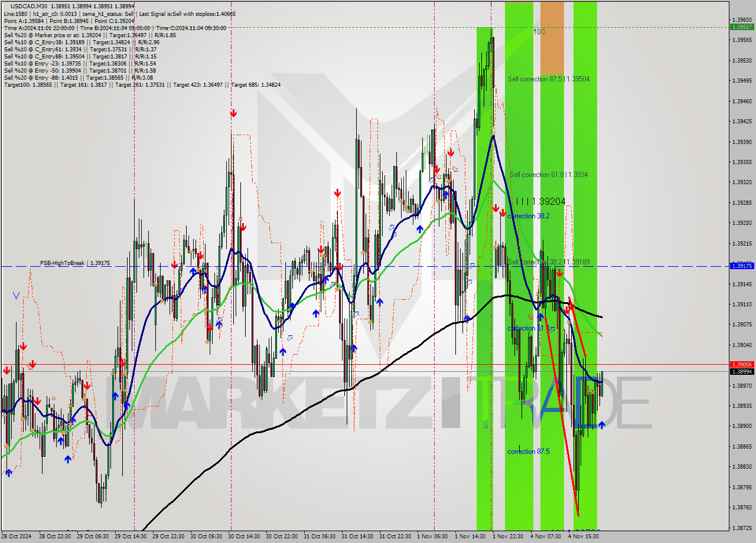Select the 'Sell %20 @ Entry -88' line
Image resolution: width=756 pixels, height=543 pixels.
(x=78, y=77)
